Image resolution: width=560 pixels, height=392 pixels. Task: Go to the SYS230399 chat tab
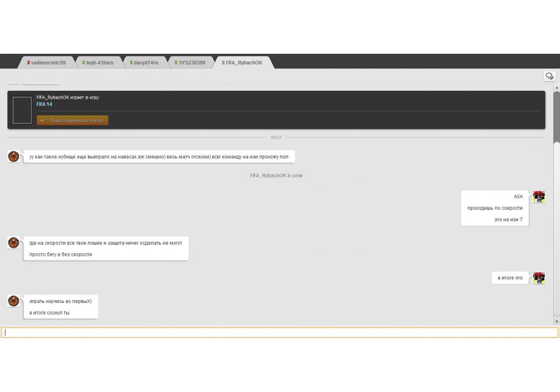click(192, 63)
